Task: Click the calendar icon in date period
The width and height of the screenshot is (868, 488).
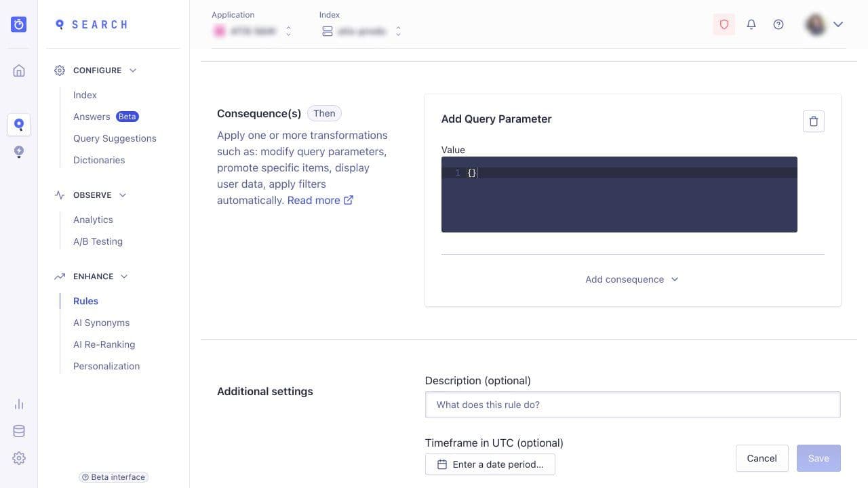Action: tap(442, 464)
